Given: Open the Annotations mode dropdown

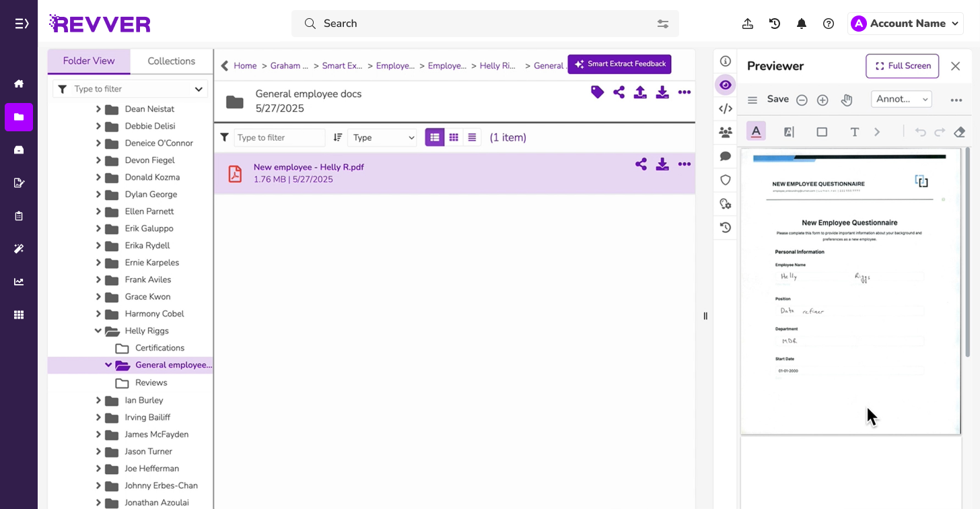Looking at the screenshot, I should (x=901, y=99).
